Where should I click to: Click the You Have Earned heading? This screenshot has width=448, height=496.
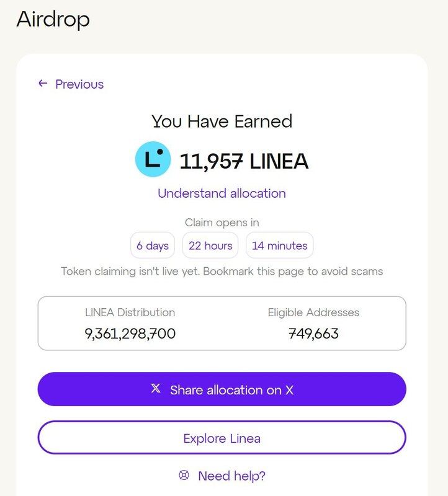click(222, 121)
